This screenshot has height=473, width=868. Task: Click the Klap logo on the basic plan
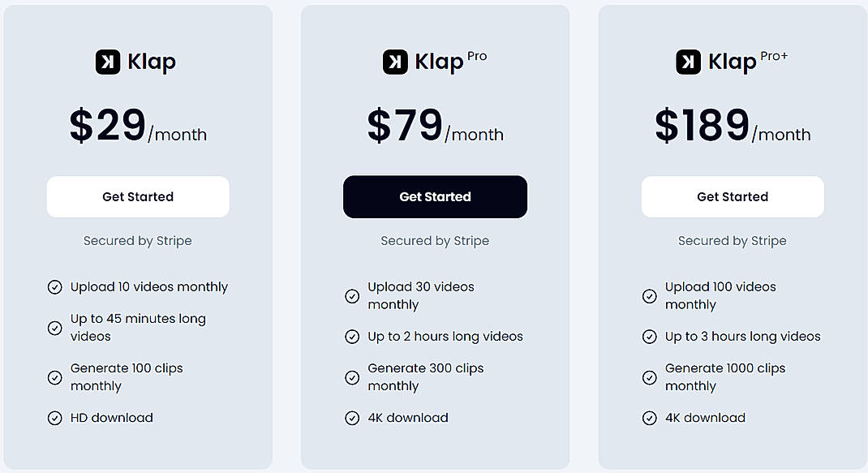tap(108, 61)
